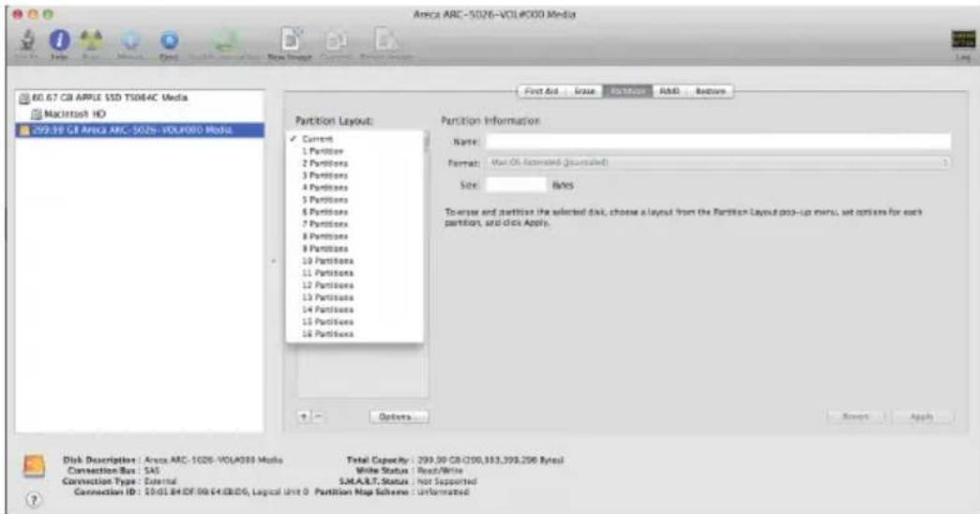Click the 'External' connection type value
This screenshot has width=980, height=514.
[160, 481]
